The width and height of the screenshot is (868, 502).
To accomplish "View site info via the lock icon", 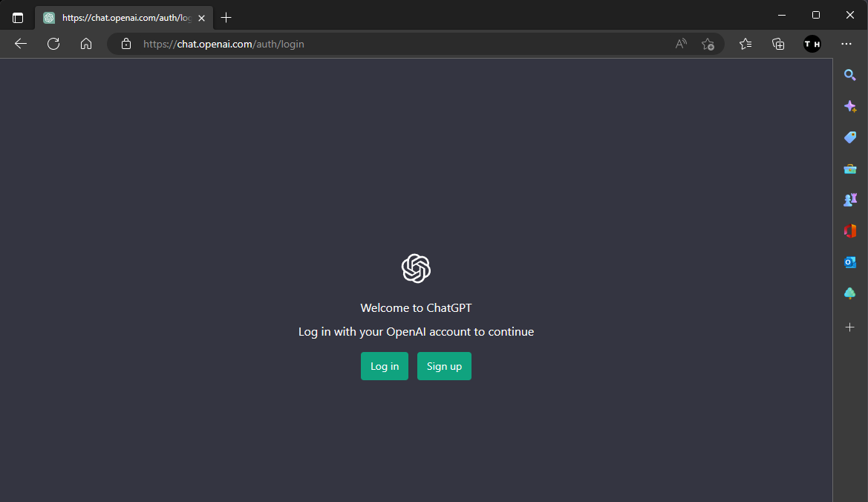I will pos(126,44).
